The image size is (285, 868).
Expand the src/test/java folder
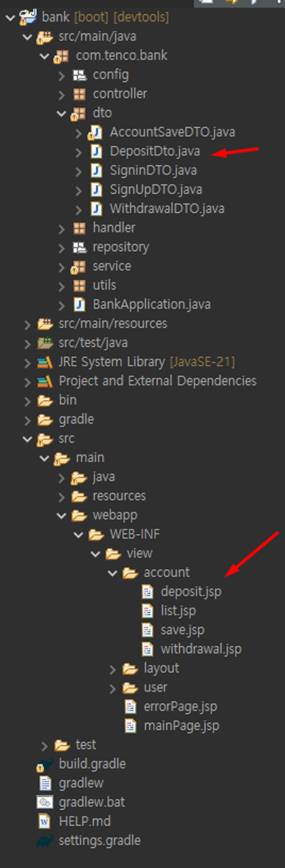tap(27, 343)
